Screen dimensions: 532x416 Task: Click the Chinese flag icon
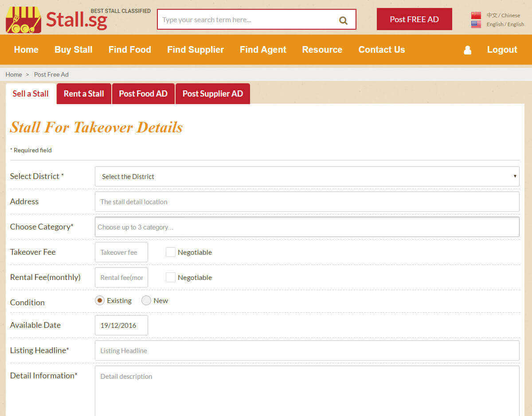476,16
